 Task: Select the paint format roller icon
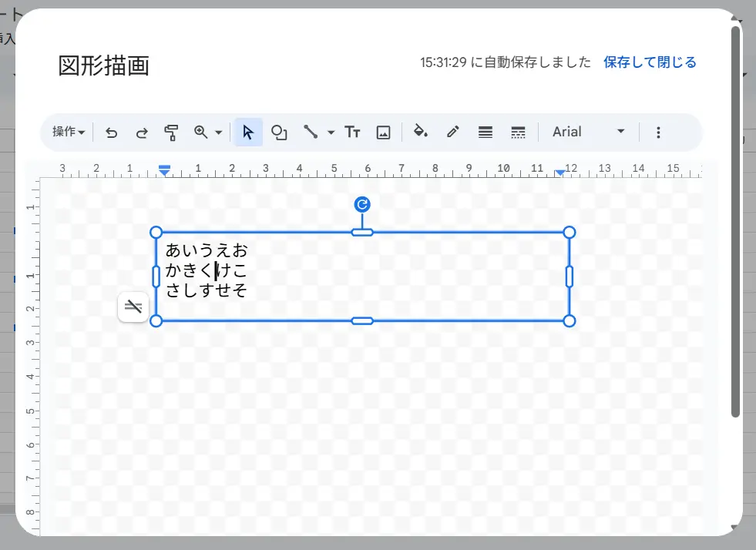click(171, 132)
